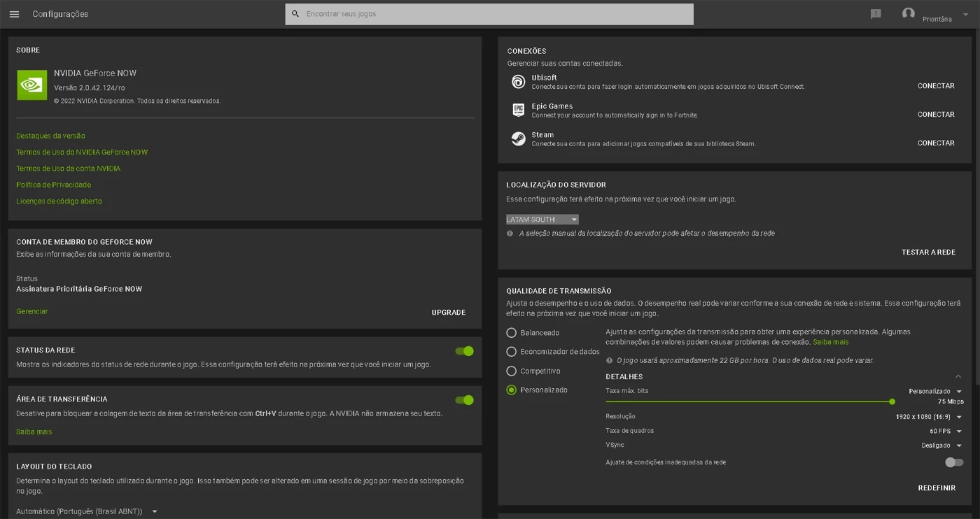Screen dimensions: 980x519
Task: Click the REDEFINIR button
Action: (x=937, y=488)
